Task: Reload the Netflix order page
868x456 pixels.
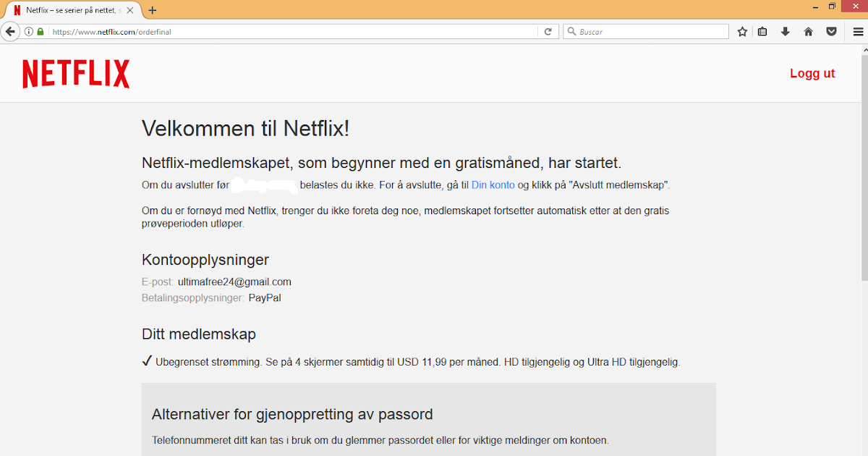Action: coord(548,31)
